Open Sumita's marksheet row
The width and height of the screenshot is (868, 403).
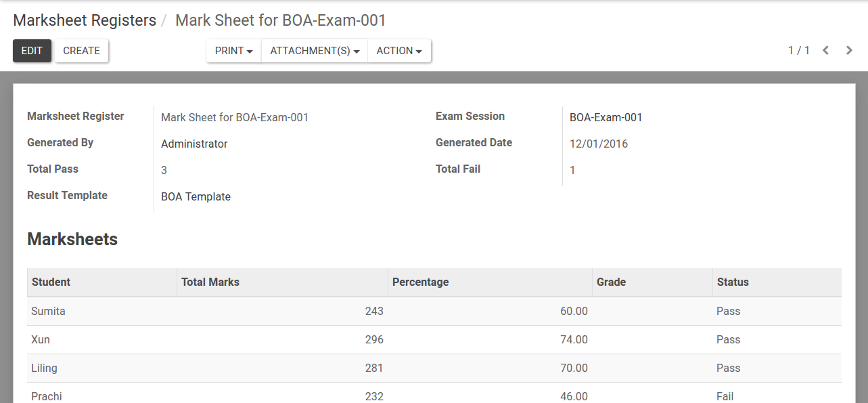[48, 311]
